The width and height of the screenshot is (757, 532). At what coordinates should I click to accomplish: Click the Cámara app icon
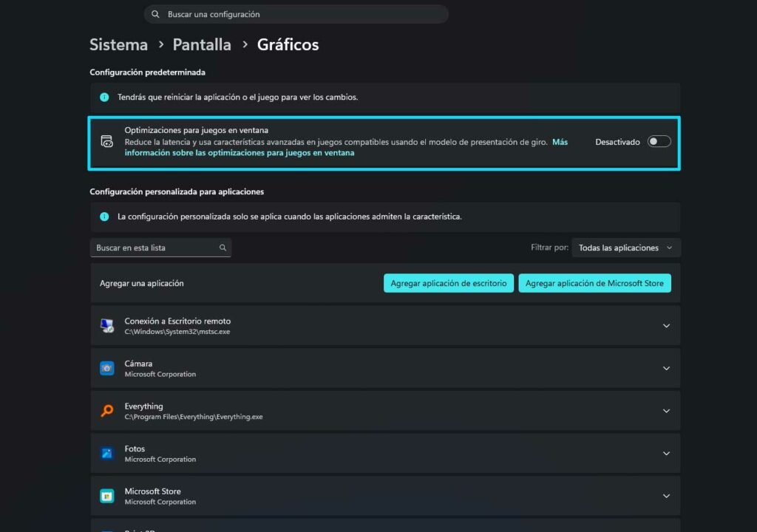(x=106, y=369)
